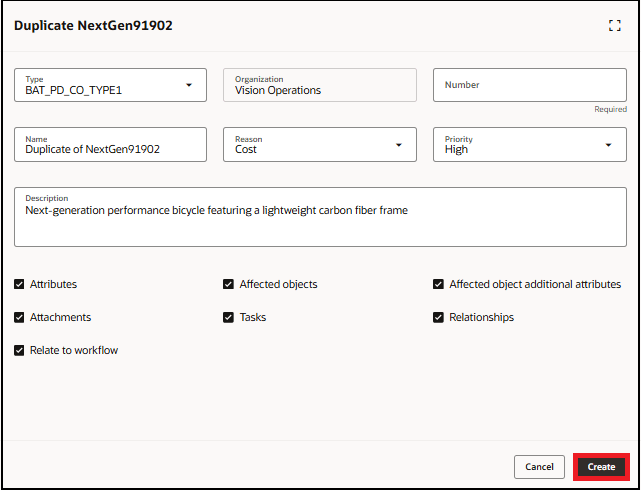This screenshot has height=490, width=641.
Task: Open the Priority dropdown
Action: click(x=529, y=145)
